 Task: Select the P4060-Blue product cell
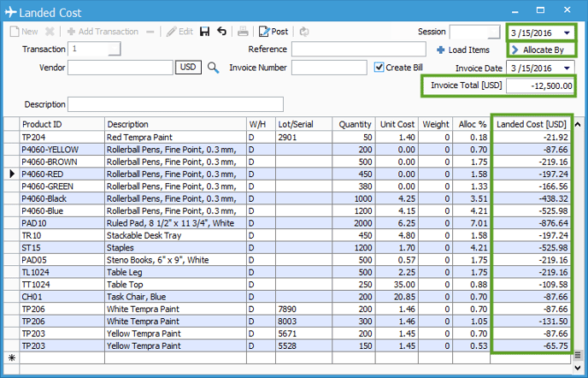62,211
